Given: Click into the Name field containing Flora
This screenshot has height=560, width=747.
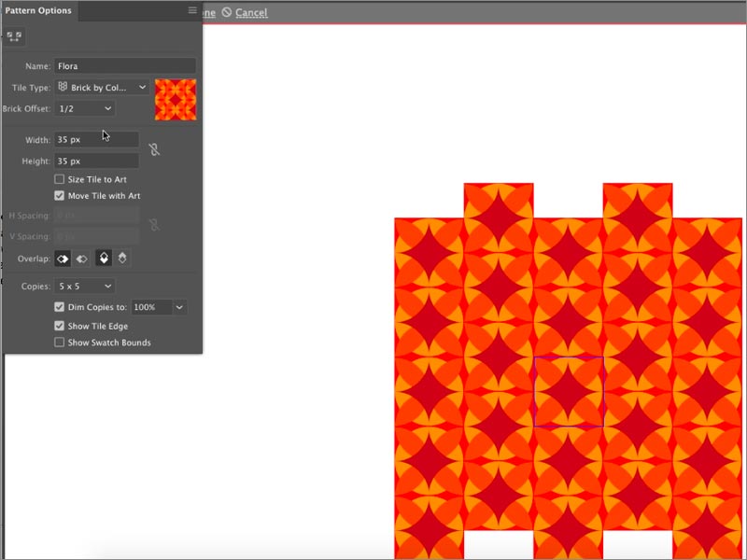Looking at the screenshot, I should 125,66.
